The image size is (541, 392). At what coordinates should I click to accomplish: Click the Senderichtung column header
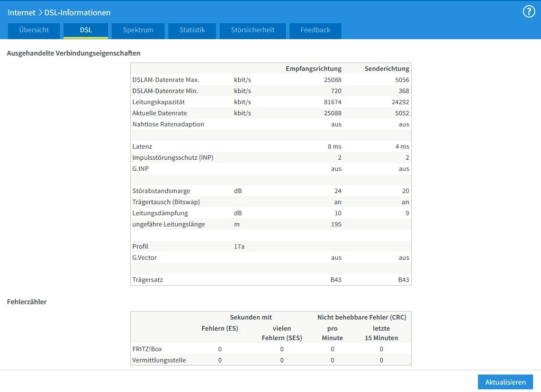pyautogui.click(x=386, y=69)
